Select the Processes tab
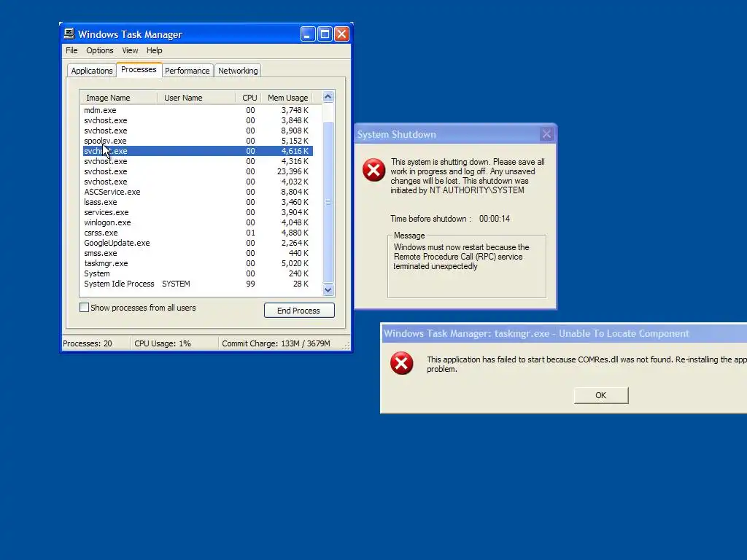747x560 pixels. pyautogui.click(x=139, y=69)
